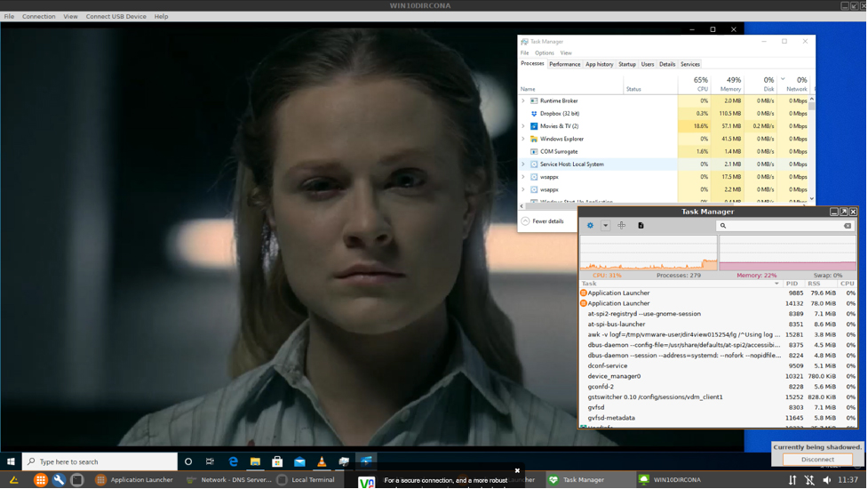Sort Windows processes by Memory column
The width and height of the screenshot is (868, 489).
[728, 84]
